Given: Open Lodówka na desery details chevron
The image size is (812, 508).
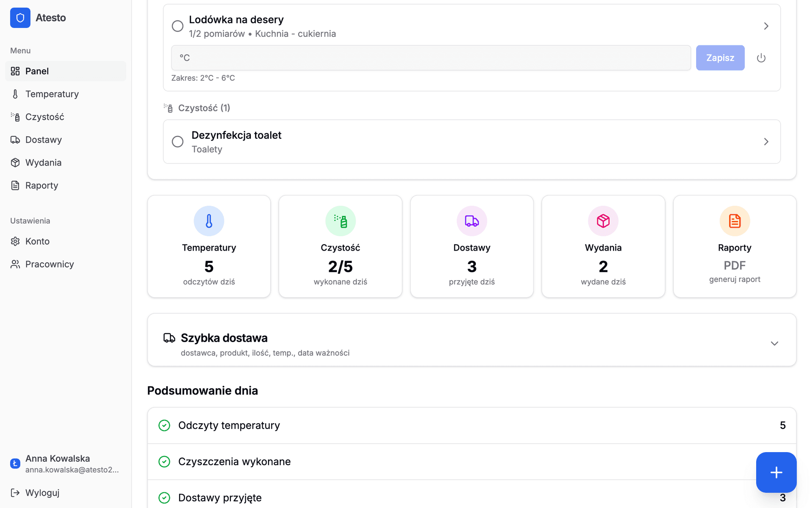Looking at the screenshot, I should point(766,26).
